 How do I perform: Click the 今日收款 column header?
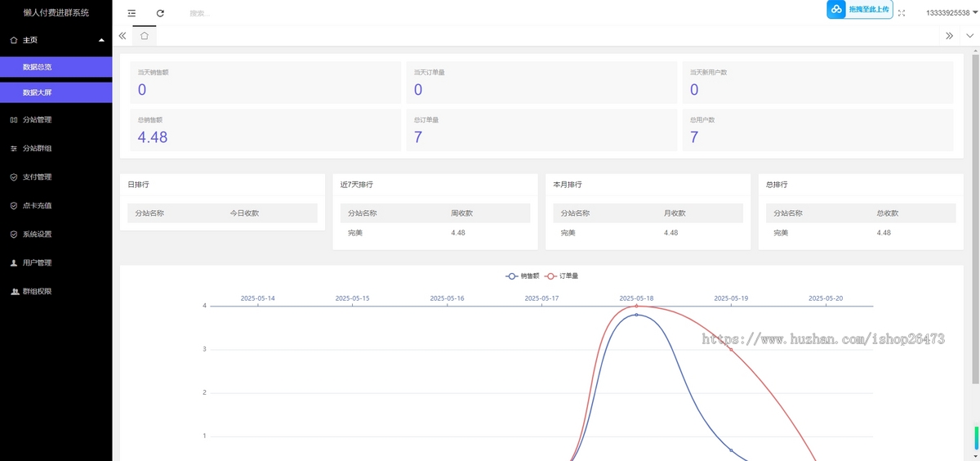(x=244, y=213)
